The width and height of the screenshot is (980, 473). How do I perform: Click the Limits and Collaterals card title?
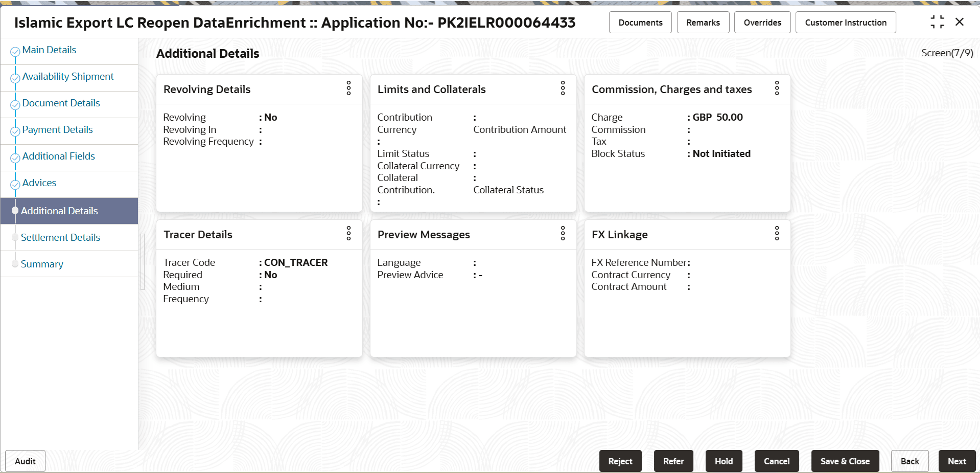[432, 89]
